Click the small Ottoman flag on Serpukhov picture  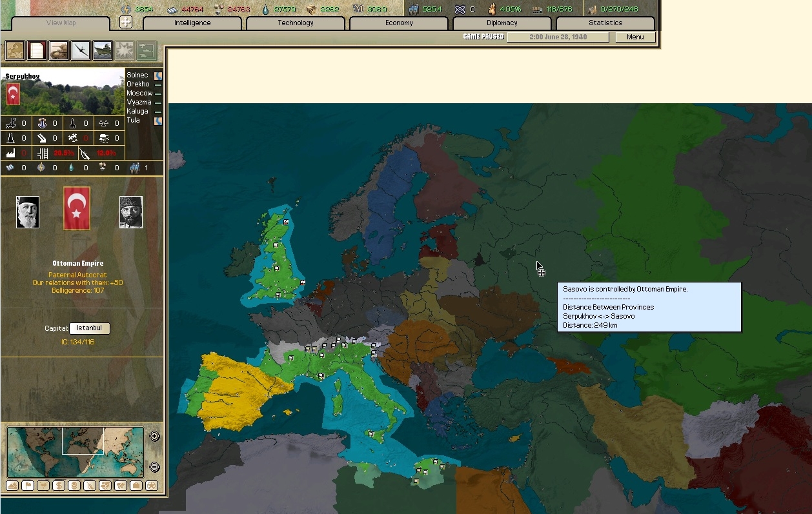tap(13, 94)
